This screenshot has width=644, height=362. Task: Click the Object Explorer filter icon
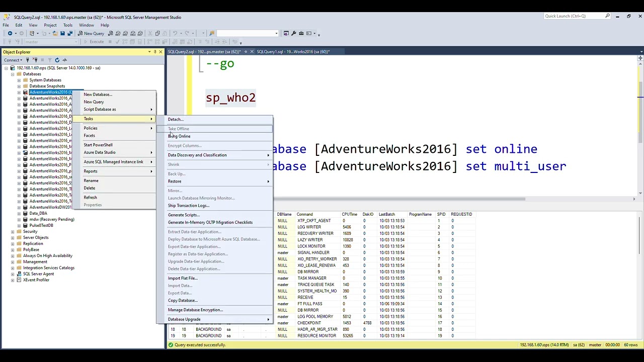click(x=49, y=60)
